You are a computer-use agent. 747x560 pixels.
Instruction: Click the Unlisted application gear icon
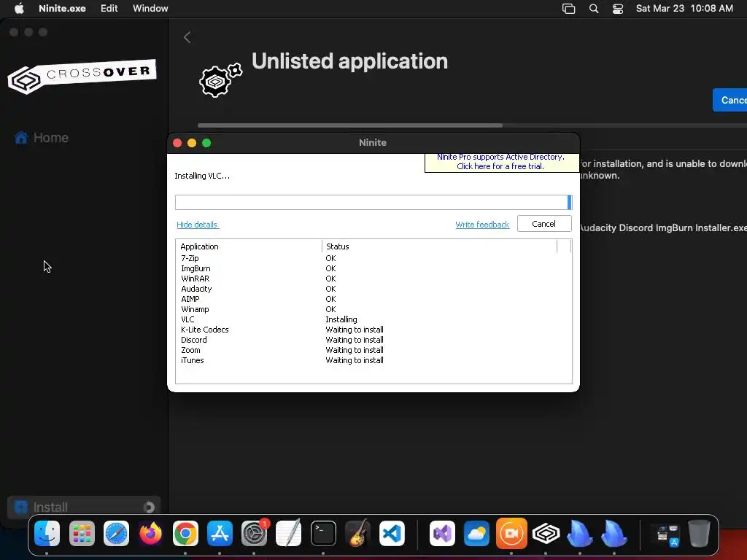point(220,80)
